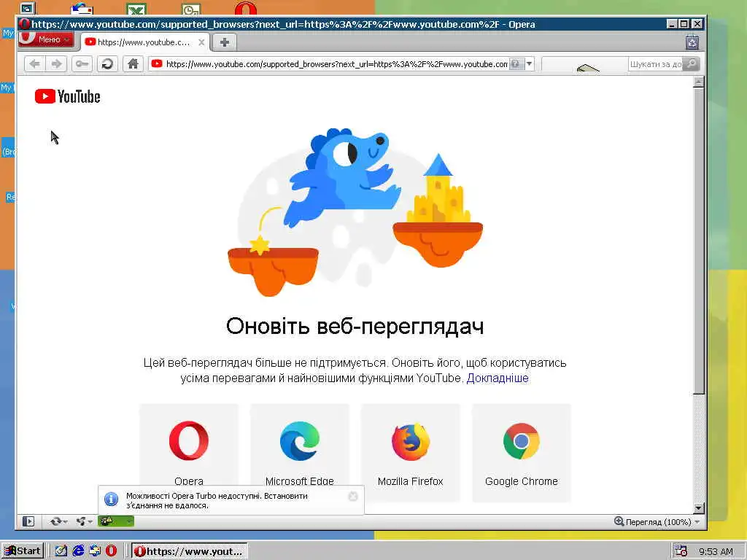This screenshot has height=560, width=747.
Task: Click the search magnifier button
Action: pyautogui.click(x=691, y=64)
